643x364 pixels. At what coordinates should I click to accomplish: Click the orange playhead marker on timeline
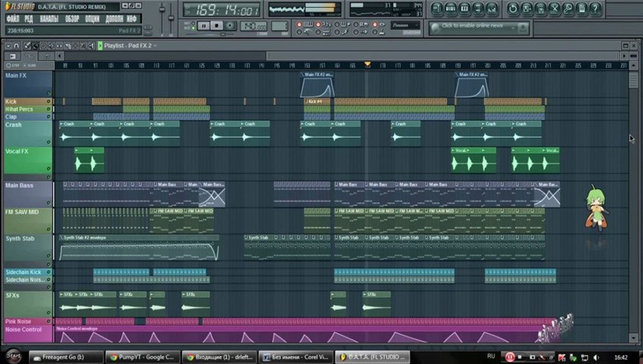(368, 65)
